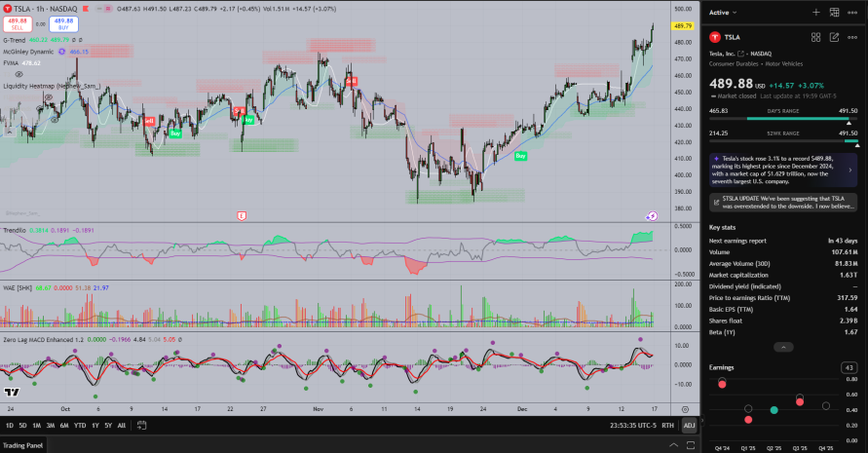Click the Consumer Durables sector link

[734, 63]
